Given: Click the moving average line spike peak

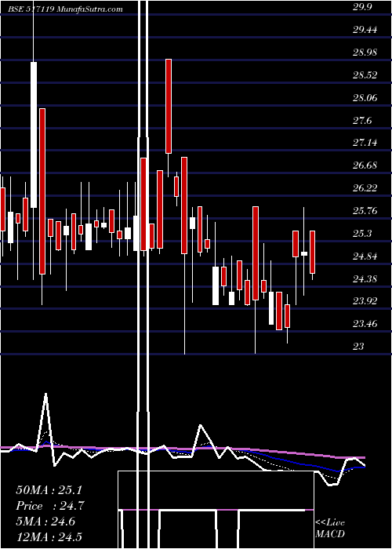Looking at the screenshot, I should tap(45, 394).
